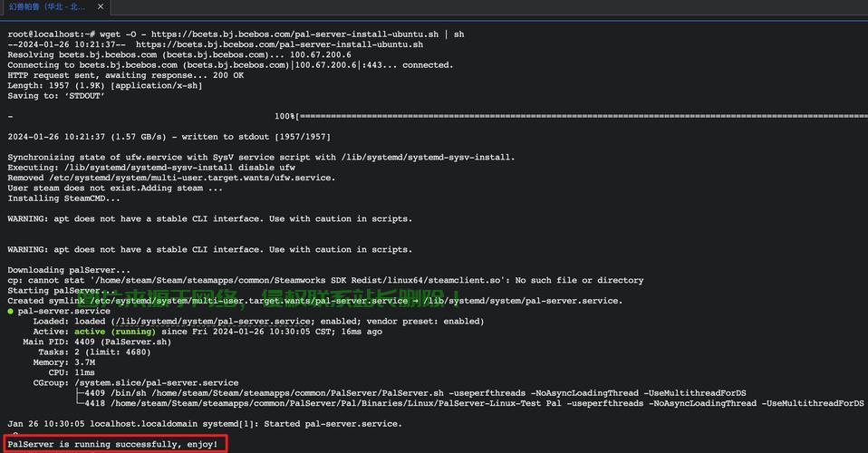Screen dimensions: 868x453
Task: Click the 'Installing SteamCMD...' line
Action: (63, 198)
